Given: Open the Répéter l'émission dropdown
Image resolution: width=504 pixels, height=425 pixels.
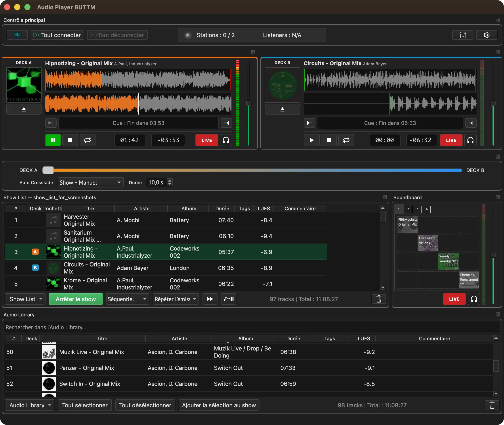Looking at the screenshot, I should tap(176, 299).
